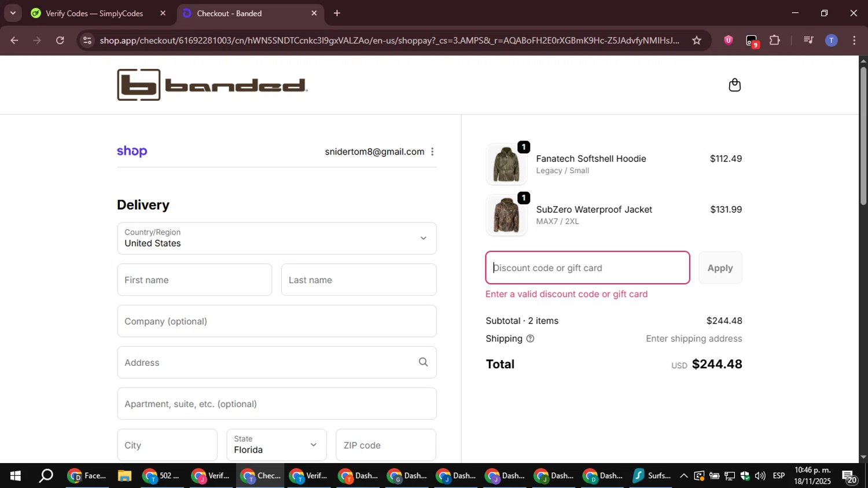Image resolution: width=868 pixels, height=488 pixels.
Task: Click the Fanatech Softshell Hoodie thumbnail
Action: [x=506, y=164]
